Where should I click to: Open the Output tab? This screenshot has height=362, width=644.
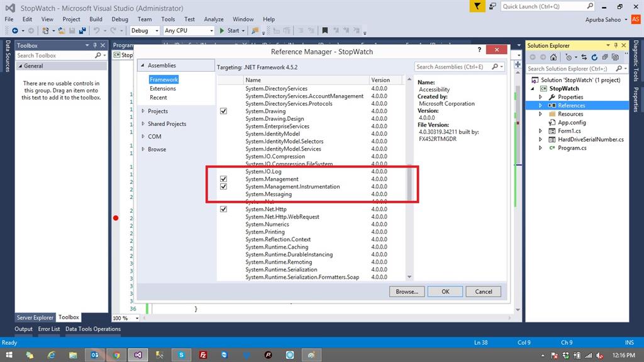coord(23,329)
